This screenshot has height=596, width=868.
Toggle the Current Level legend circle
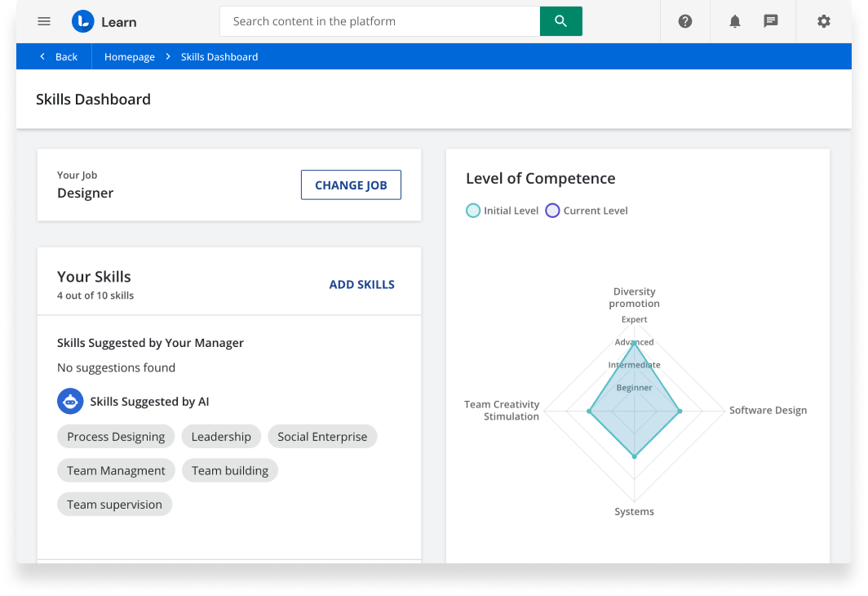[x=552, y=211]
